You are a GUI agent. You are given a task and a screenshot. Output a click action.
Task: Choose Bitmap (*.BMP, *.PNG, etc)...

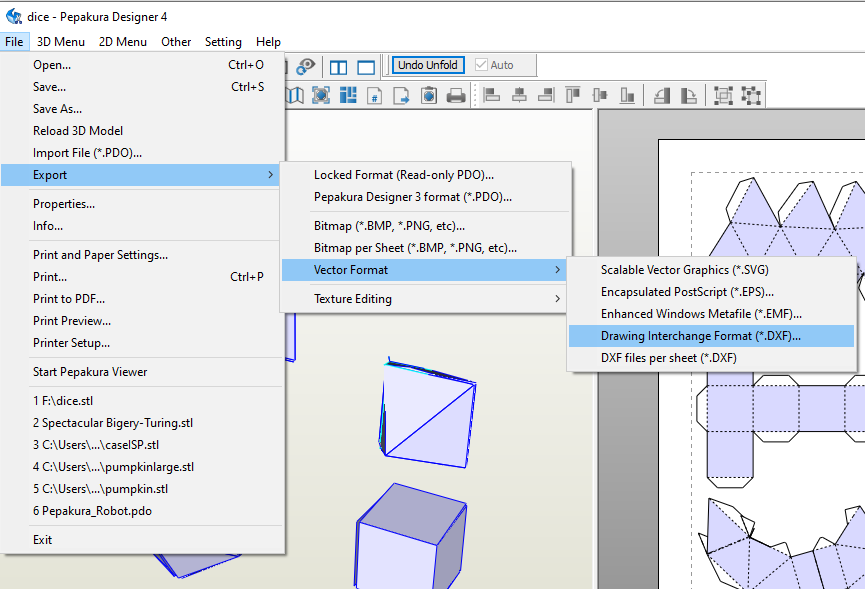pyautogui.click(x=424, y=226)
